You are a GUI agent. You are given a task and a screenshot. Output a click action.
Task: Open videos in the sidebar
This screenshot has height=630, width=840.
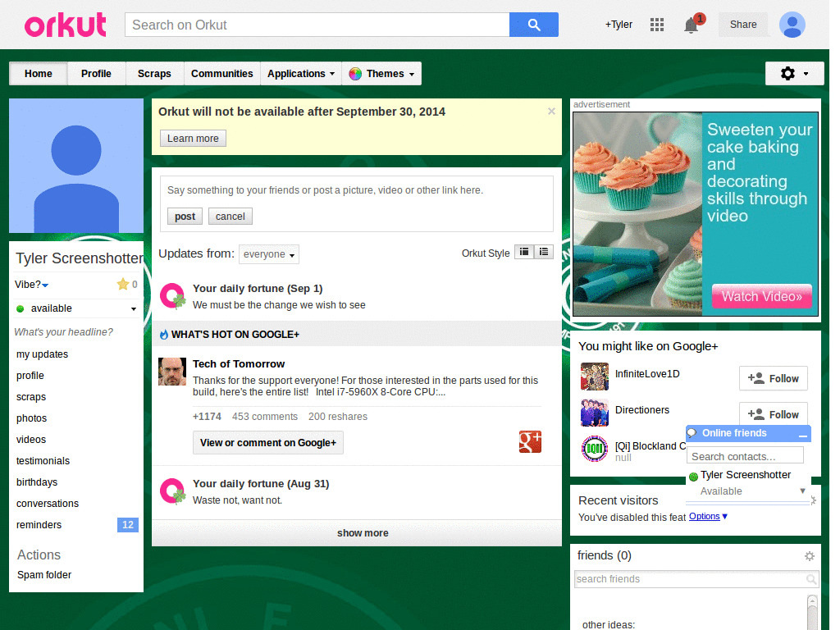point(31,440)
